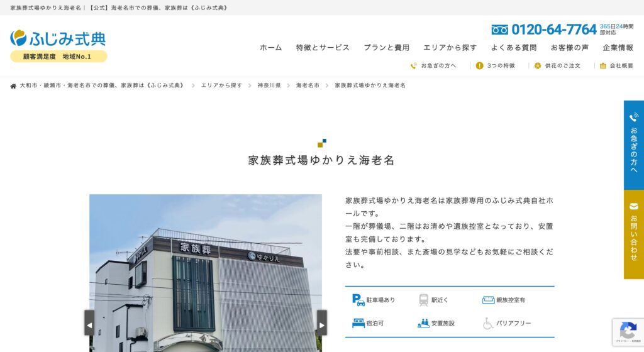Click the phone icon beside お急ぎの方へ
The height and width of the screenshot is (352, 644).
pos(414,65)
